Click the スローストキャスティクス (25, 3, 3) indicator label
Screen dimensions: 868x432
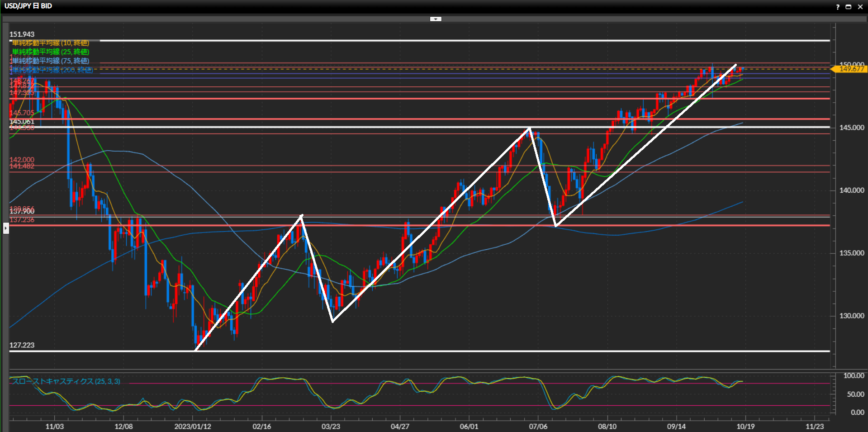66,381
